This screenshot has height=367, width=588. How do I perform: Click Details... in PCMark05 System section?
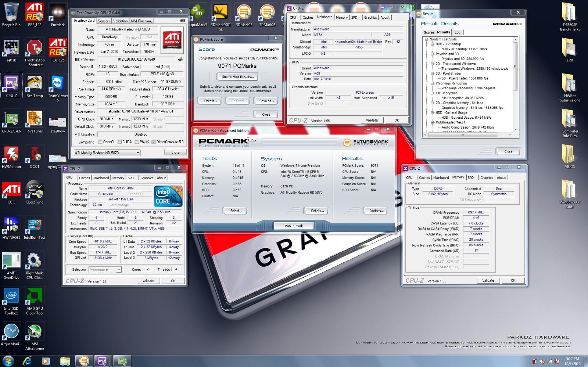coord(317,211)
